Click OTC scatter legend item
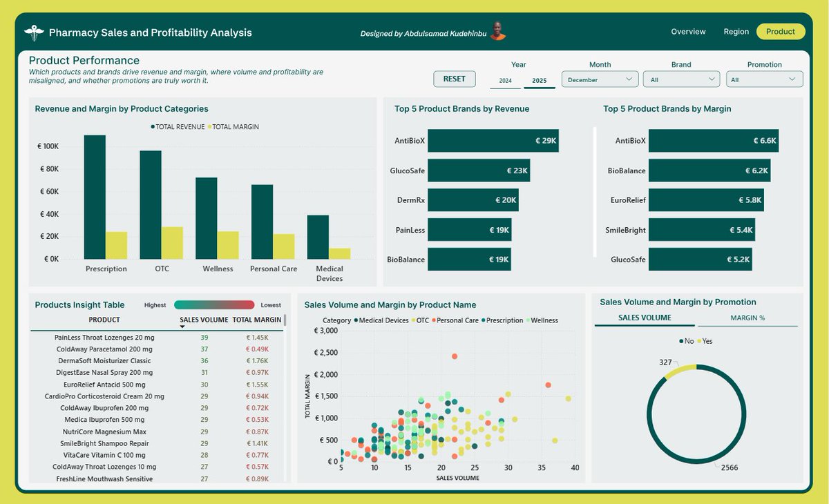This screenshot has height=504, width=829. point(421,320)
